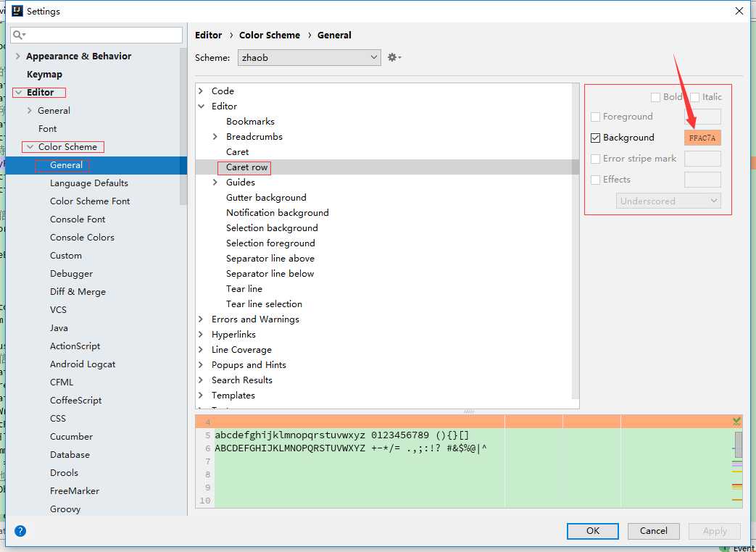Image resolution: width=756 pixels, height=552 pixels.
Task: Expand Appearance & Behavior section
Action: click(18, 56)
